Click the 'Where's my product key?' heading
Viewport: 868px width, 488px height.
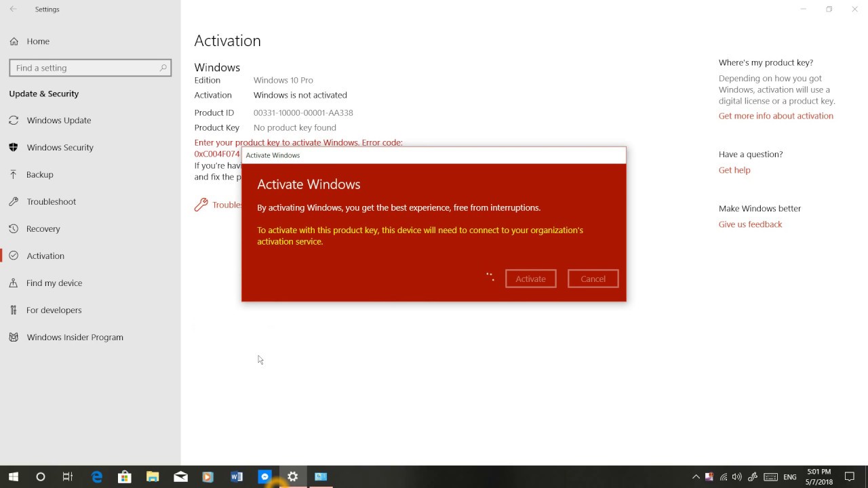(x=766, y=62)
